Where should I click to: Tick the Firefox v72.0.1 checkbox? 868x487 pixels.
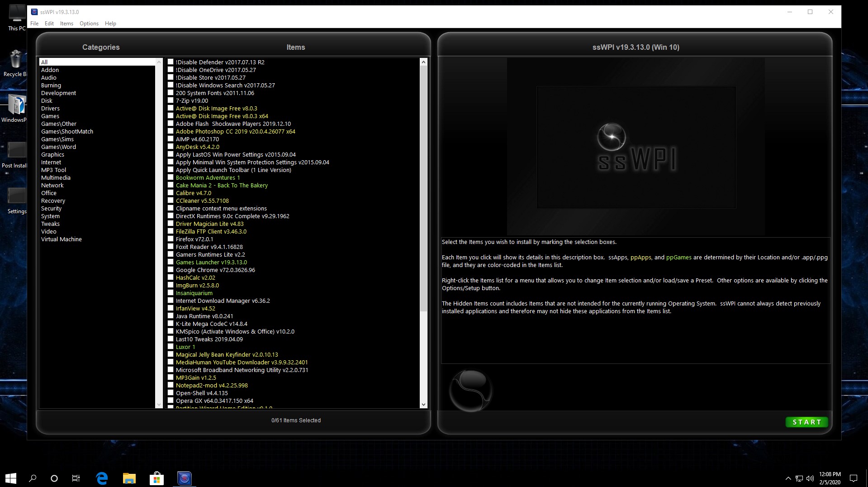coord(171,239)
